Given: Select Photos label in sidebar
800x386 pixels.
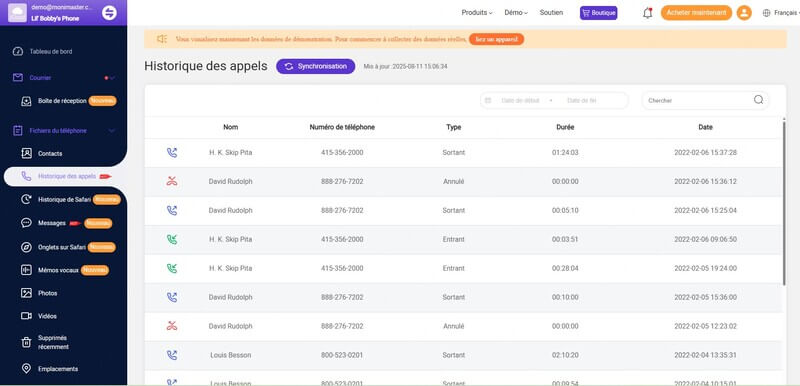Looking at the screenshot, I should tap(47, 294).
